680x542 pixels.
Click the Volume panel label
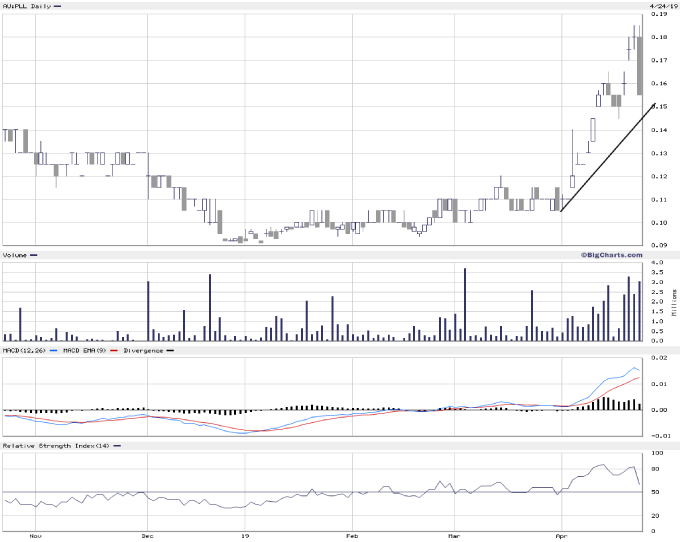[16, 256]
